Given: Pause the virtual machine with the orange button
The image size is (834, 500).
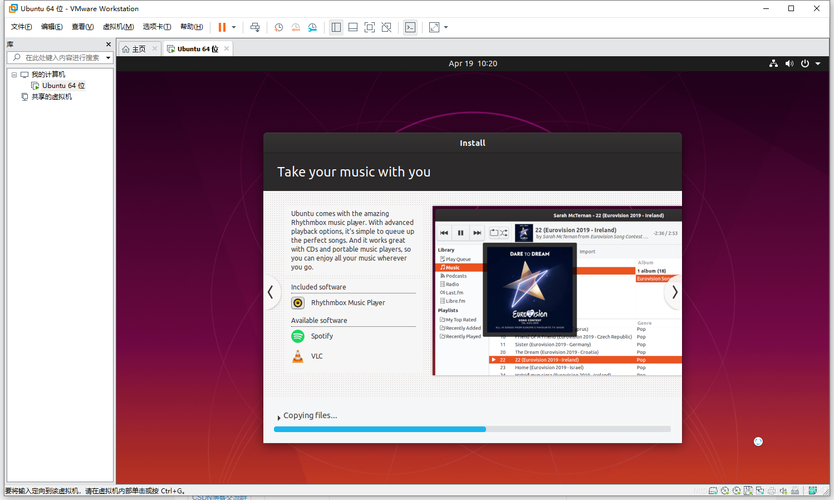Looking at the screenshot, I should pos(222,27).
